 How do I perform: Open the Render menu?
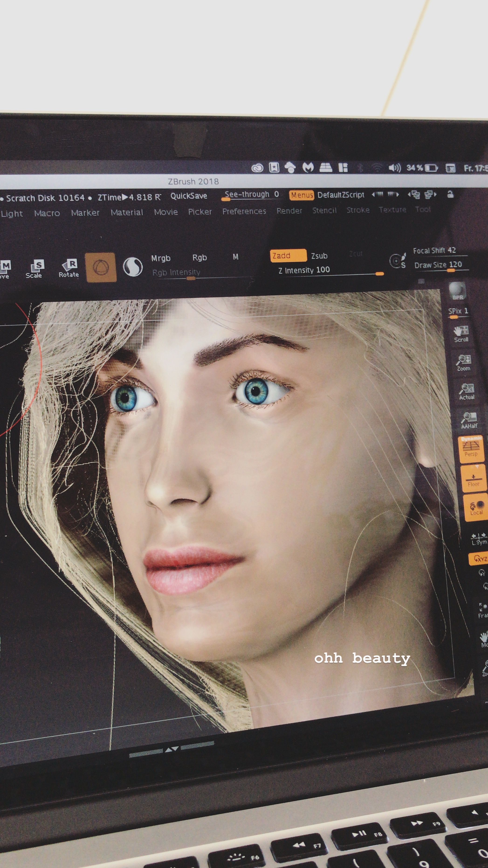[x=289, y=211]
